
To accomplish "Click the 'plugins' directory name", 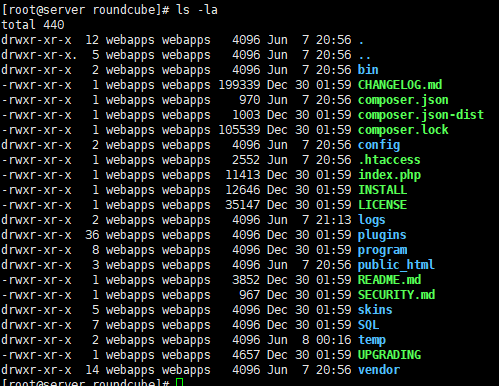I will click(382, 235).
